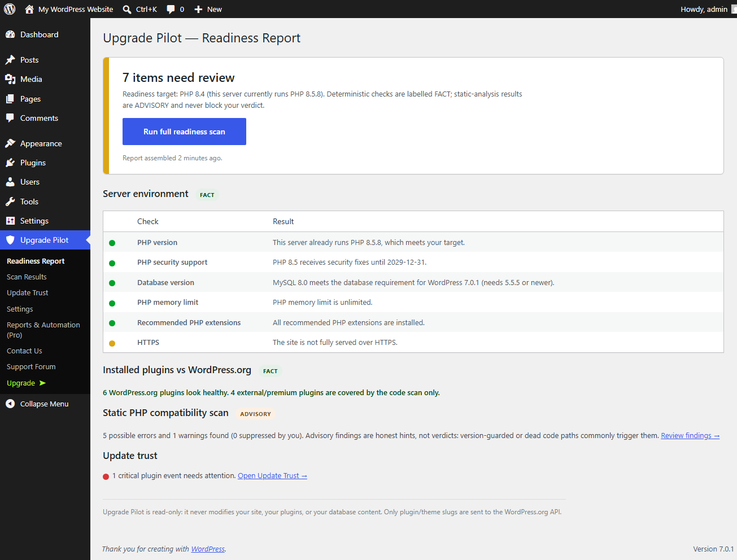This screenshot has height=560, width=737.
Task: Click the Users person icon
Action: coord(10,182)
